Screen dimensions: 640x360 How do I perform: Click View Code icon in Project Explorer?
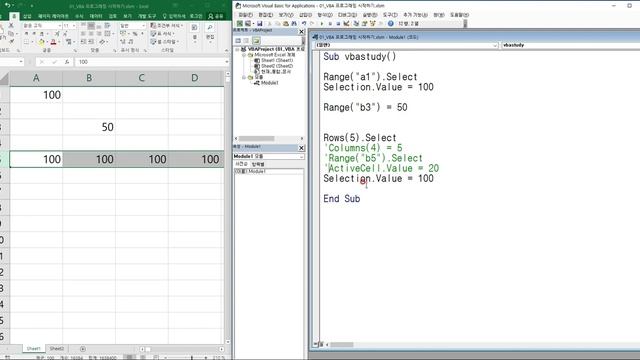tap(238, 41)
